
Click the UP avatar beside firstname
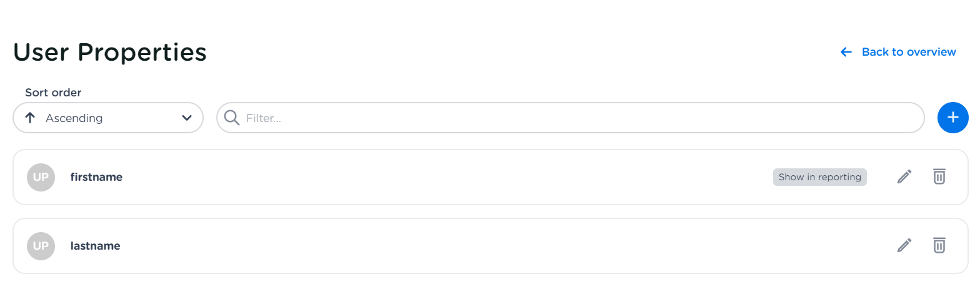tap(41, 177)
